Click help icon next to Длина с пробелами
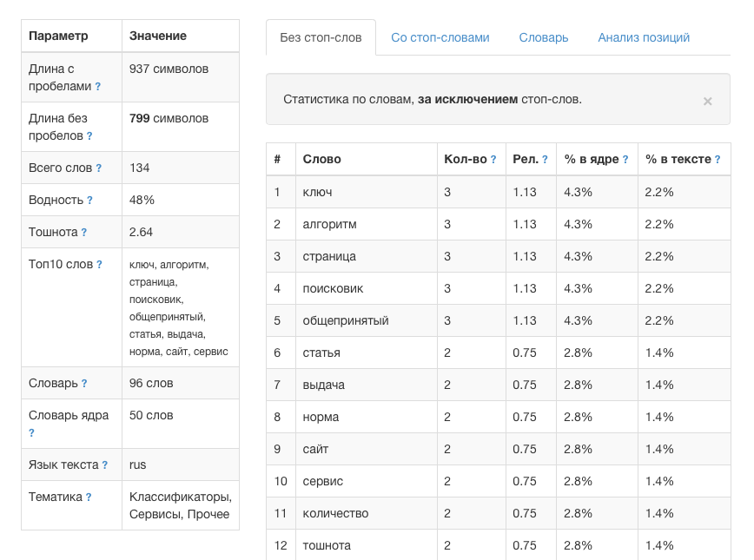The height and width of the screenshot is (560, 754). click(98, 87)
